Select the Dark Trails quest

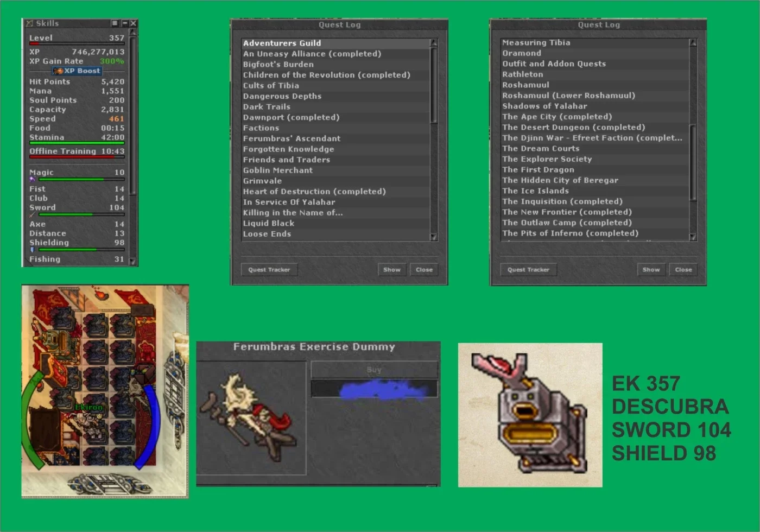(x=335, y=106)
